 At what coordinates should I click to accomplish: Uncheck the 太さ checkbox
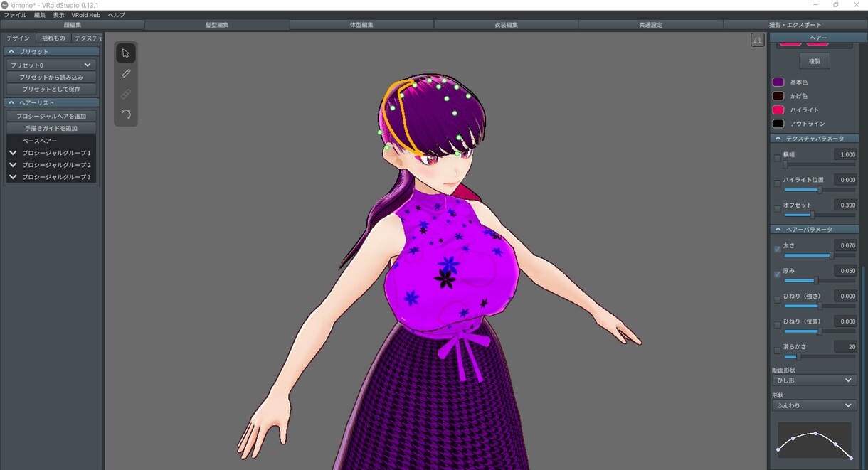777,249
